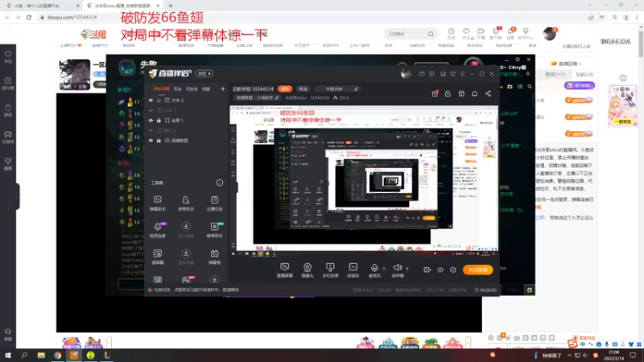Toggle lock on 文本 2 source layer
644x362 pixels.
[x=159, y=100]
